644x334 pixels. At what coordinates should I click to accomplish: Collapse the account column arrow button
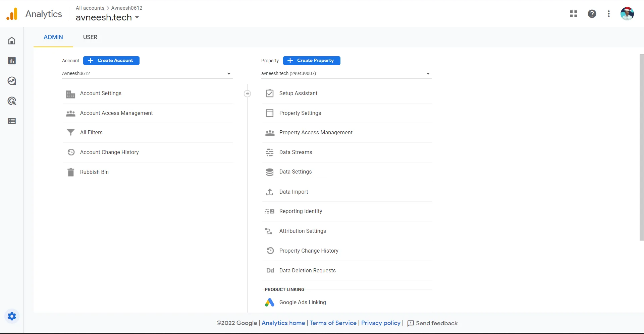[247, 93]
